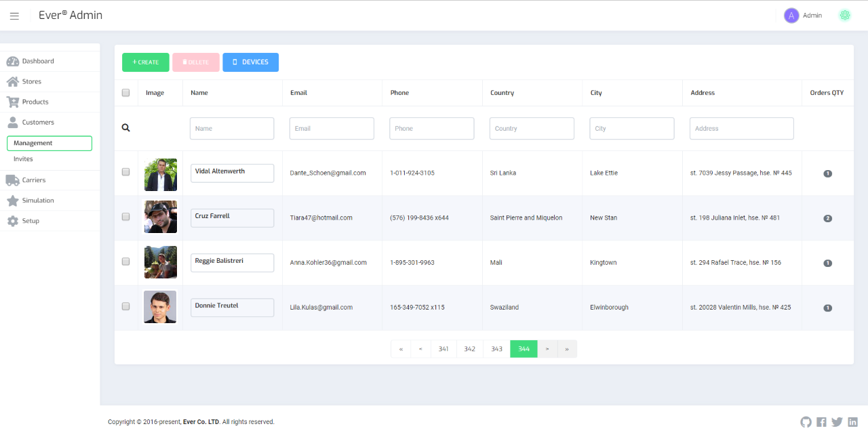Open the Dashboard from the sidebar
The image size is (868, 439).
37,60
